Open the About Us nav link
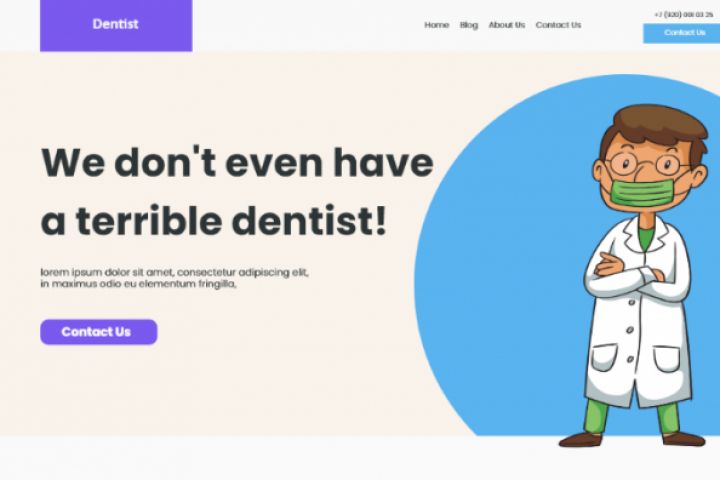This screenshot has width=720, height=480. [506, 25]
